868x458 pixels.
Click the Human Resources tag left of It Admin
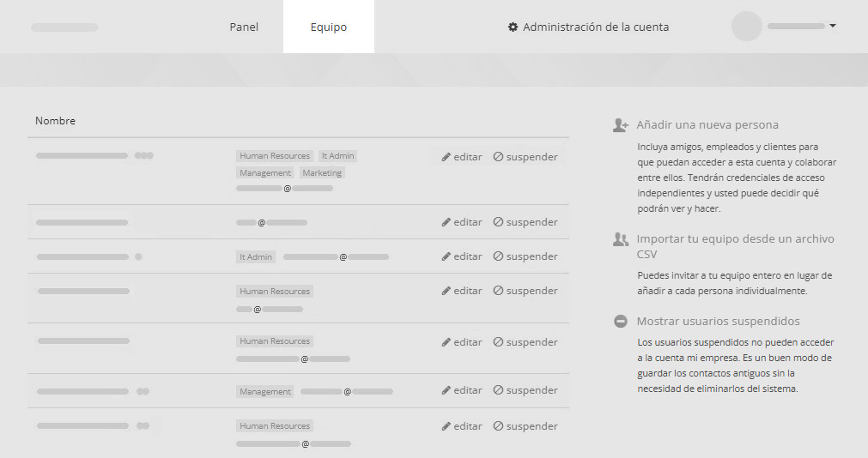pyautogui.click(x=275, y=156)
